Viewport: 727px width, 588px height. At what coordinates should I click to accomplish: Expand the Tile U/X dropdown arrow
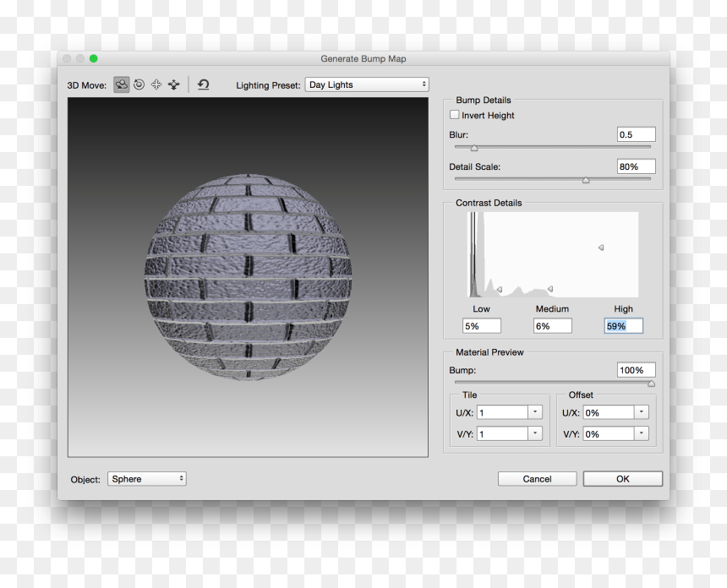(x=535, y=412)
